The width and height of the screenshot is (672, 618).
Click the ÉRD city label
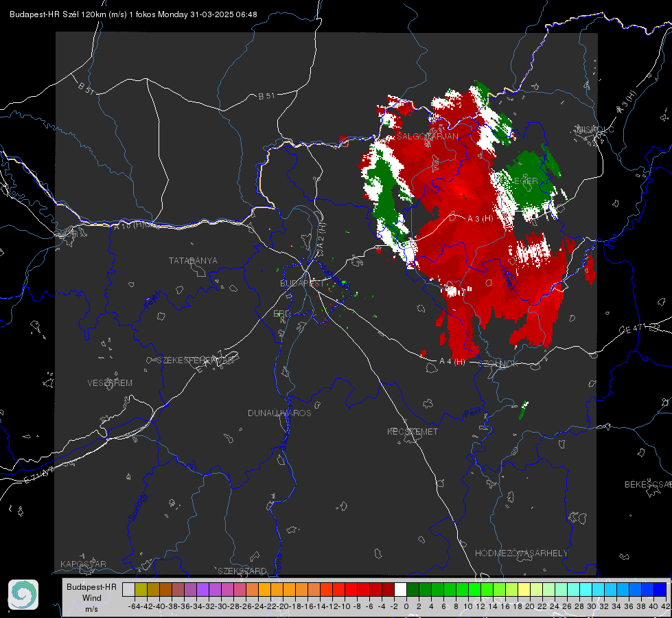[281, 314]
